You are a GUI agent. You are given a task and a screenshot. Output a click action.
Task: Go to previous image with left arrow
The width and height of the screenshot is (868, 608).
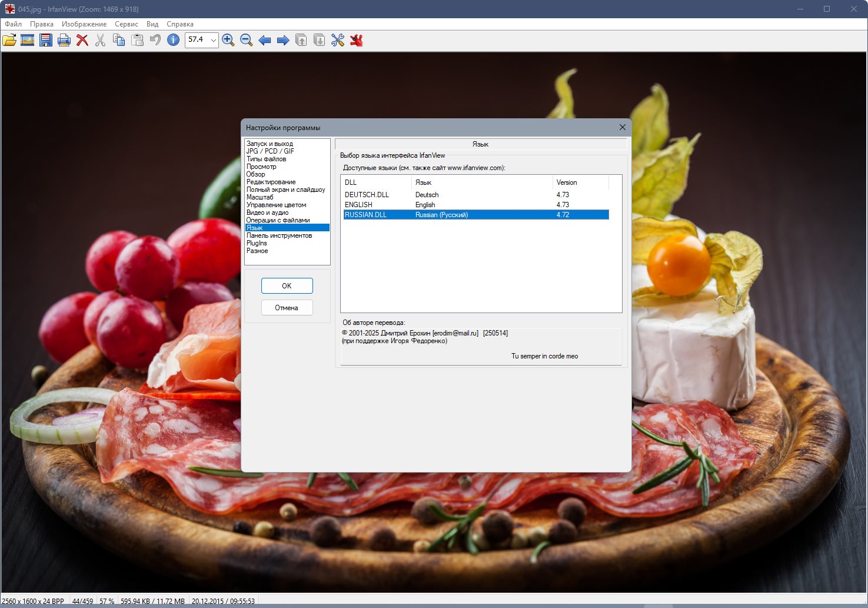(x=265, y=40)
